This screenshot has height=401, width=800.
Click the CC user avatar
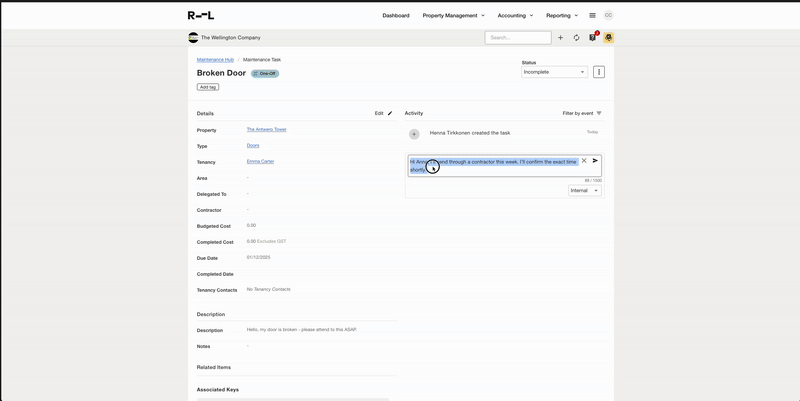608,15
